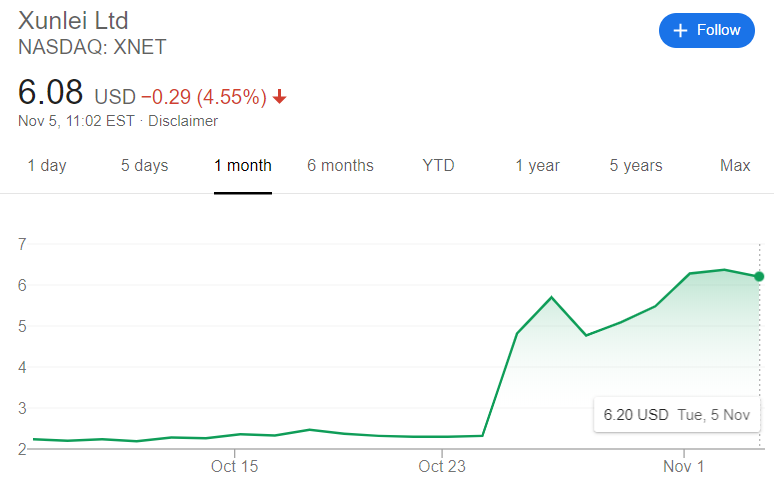Open the Disclaimer link
This screenshot has height=485, width=774.
(x=184, y=121)
